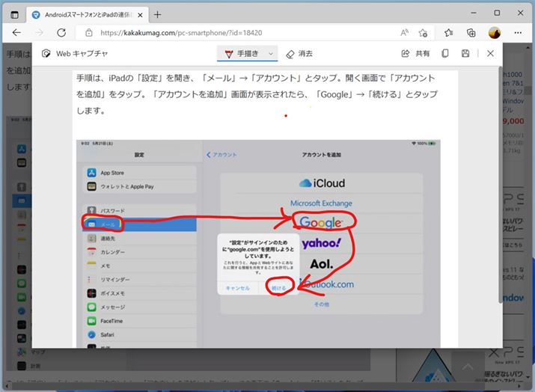Viewport: 535px width, 392px height.
Task: Click the 共有 share button
Action: coord(416,54)
